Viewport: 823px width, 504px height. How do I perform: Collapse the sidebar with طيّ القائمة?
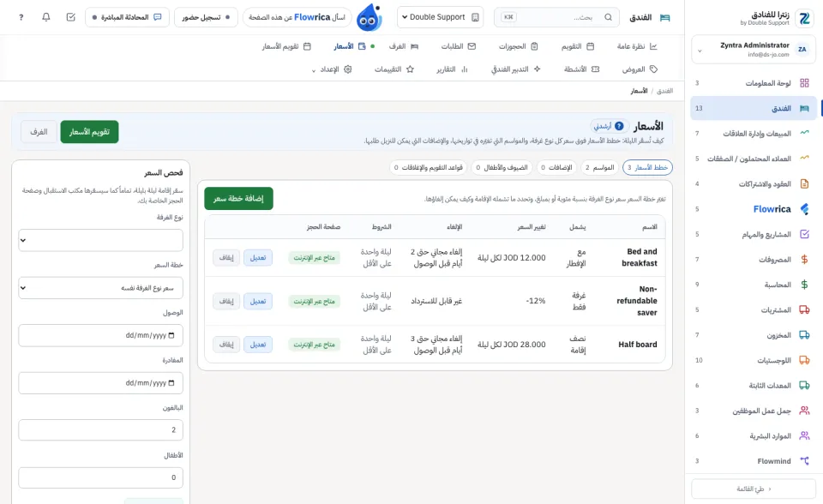coord(754,489)
